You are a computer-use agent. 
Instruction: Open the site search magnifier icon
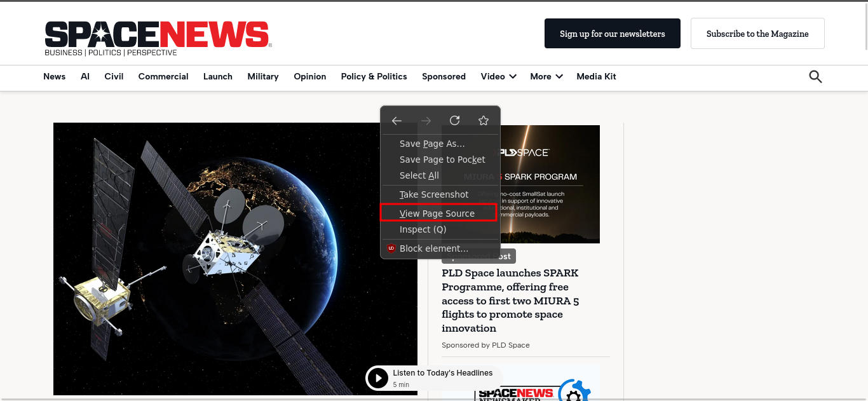815,77
